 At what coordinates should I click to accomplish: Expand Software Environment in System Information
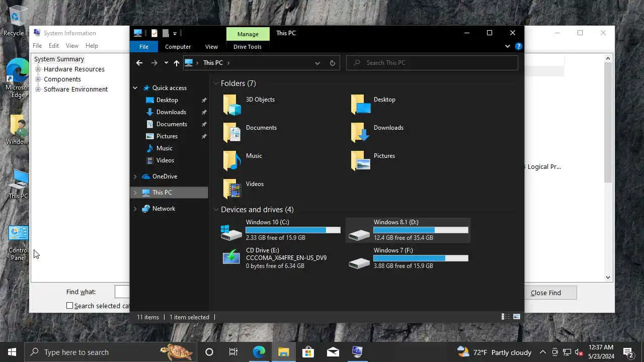[38, 89]
